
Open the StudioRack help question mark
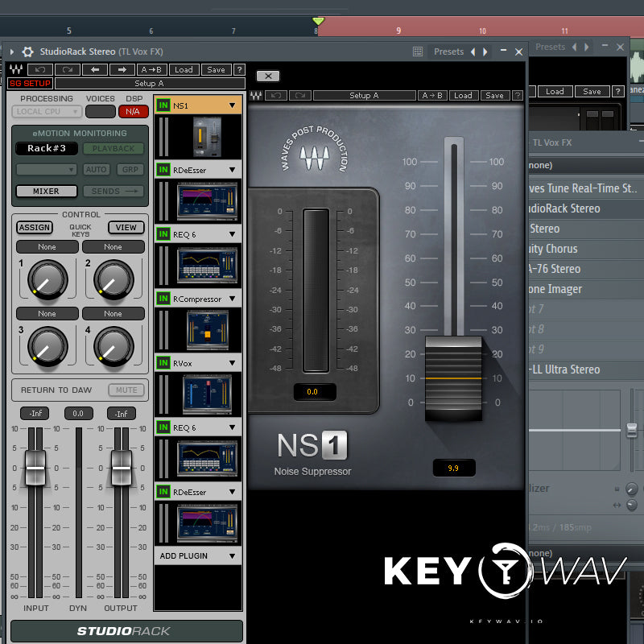coord(239,70)
